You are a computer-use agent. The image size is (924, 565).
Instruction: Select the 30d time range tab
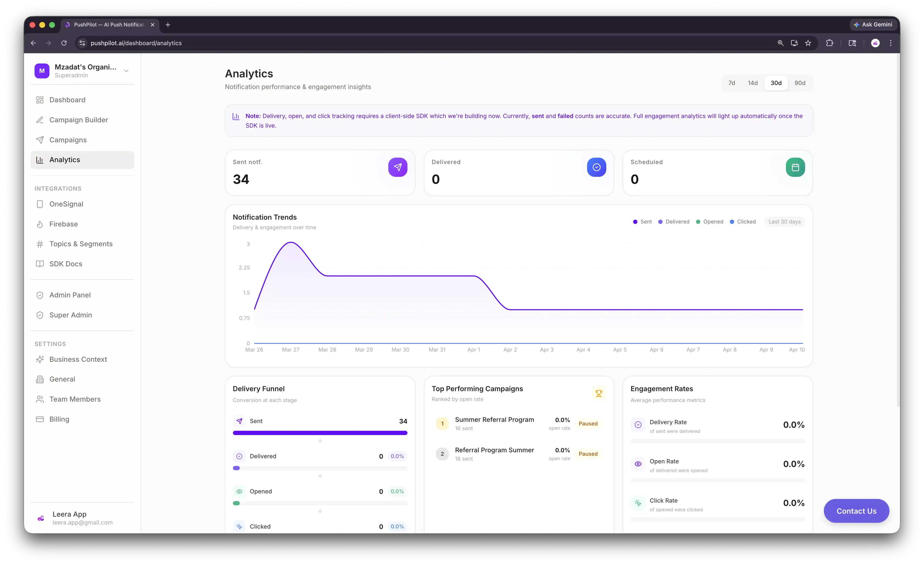click(x=776, y=83)
